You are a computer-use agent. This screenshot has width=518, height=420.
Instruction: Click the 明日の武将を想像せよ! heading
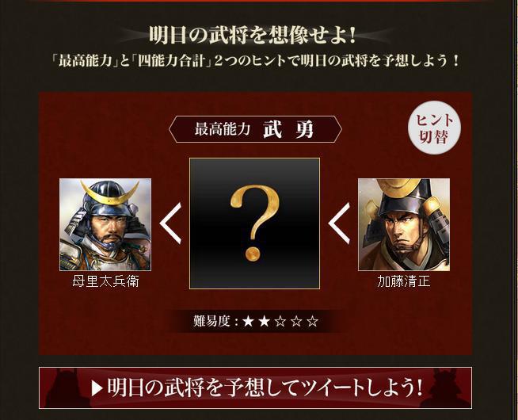[253, 35]
